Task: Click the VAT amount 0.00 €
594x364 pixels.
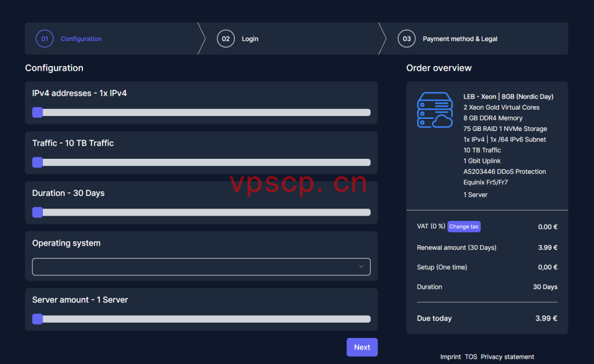Action: tap(548, 227)
